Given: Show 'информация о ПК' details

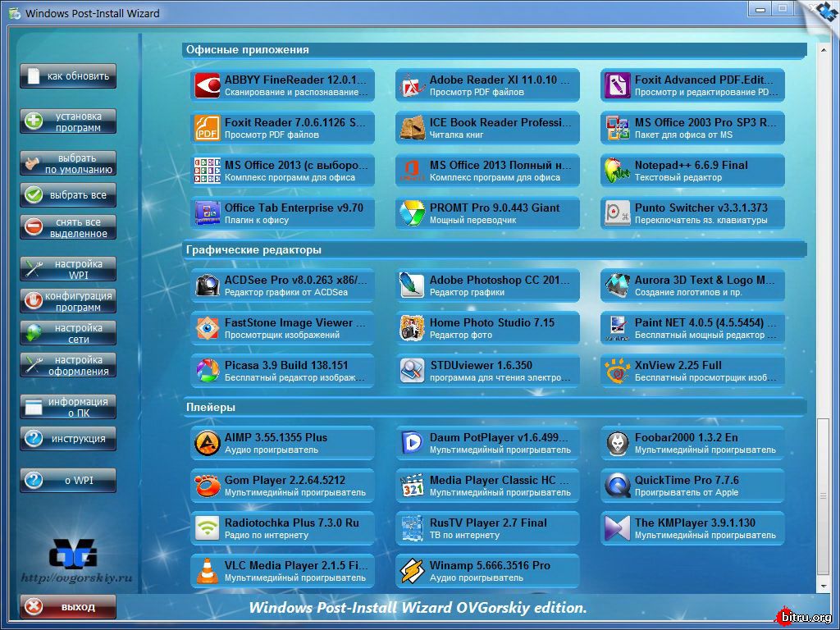Looking at the screenshot, I should point(68,407).
